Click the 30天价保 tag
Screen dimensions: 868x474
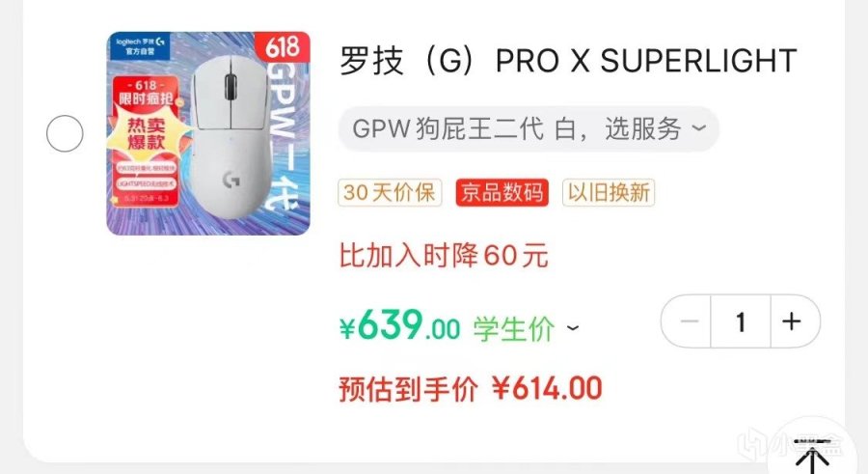(390, 192)
